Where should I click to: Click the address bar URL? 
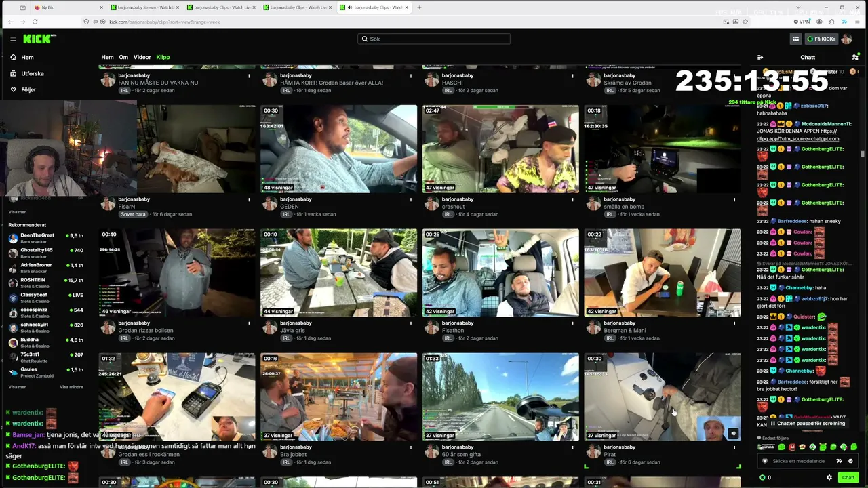point(165,22)
